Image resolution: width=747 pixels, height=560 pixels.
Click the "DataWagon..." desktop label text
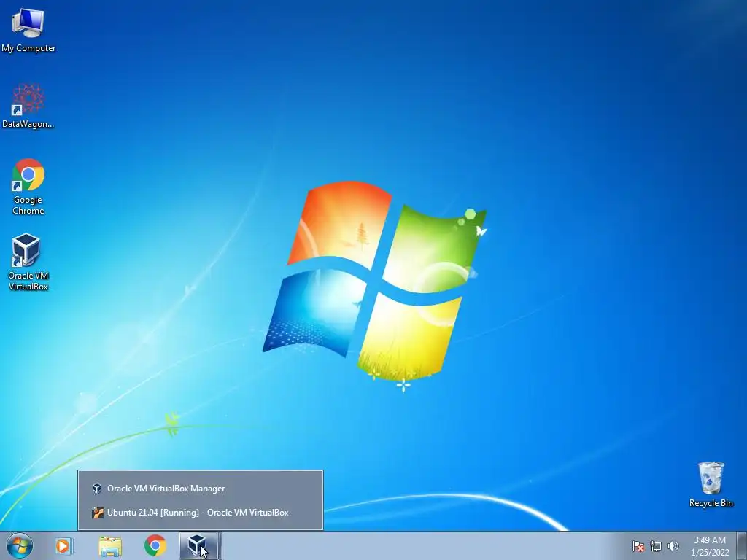tap(28, 124)
